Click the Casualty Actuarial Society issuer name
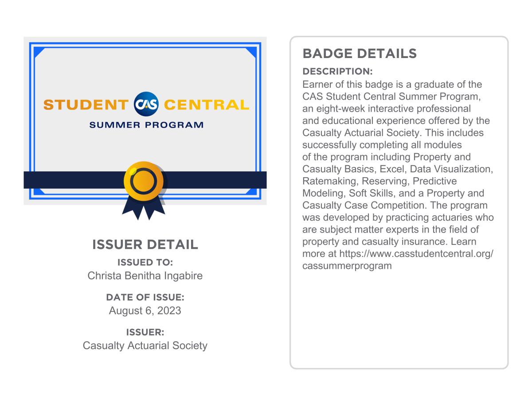 coord(145,345)
